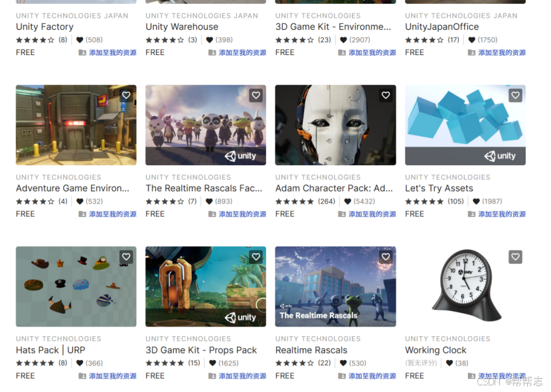Click the heart count (1987) under Let's Try Assets
Screen dimensions: 551x392
(x=487, y=202)
